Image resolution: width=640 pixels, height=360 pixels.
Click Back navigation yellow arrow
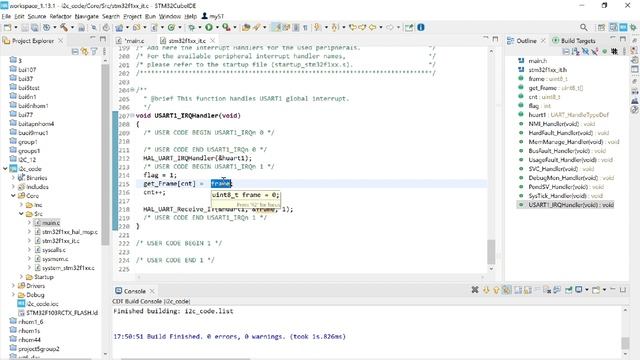point(372,27)
